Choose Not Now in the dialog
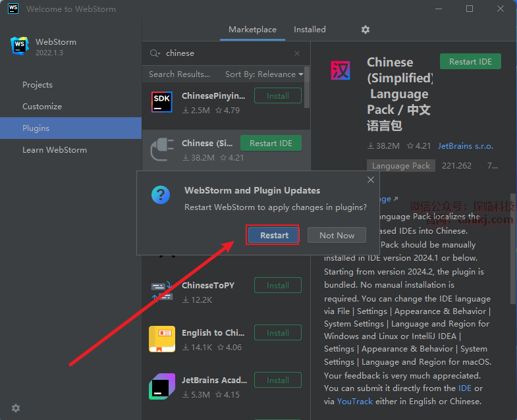The height and width of the screenshot is (420, 517). click(x=337, y=235)
